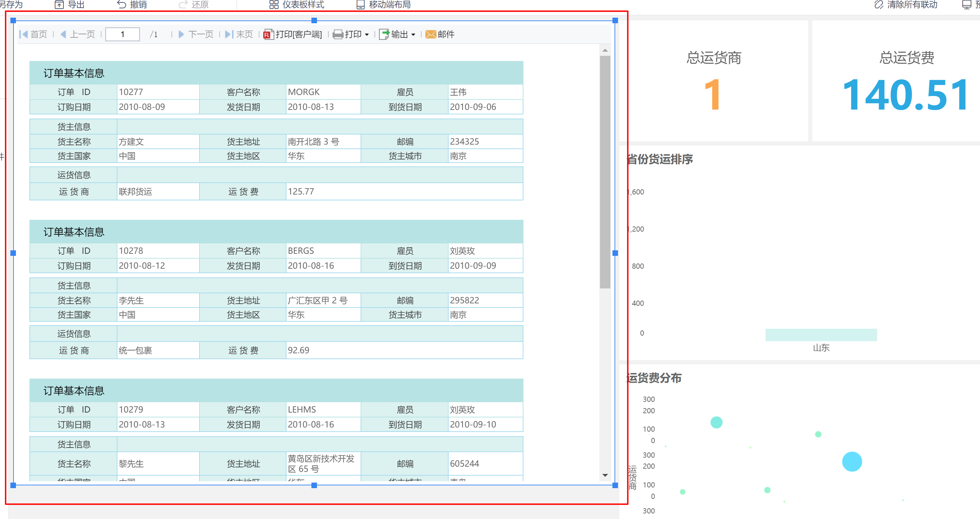The height and width of the screenshot is (519, 980).
Task: Select the 山东 bar in province chart
Action: 821,335
